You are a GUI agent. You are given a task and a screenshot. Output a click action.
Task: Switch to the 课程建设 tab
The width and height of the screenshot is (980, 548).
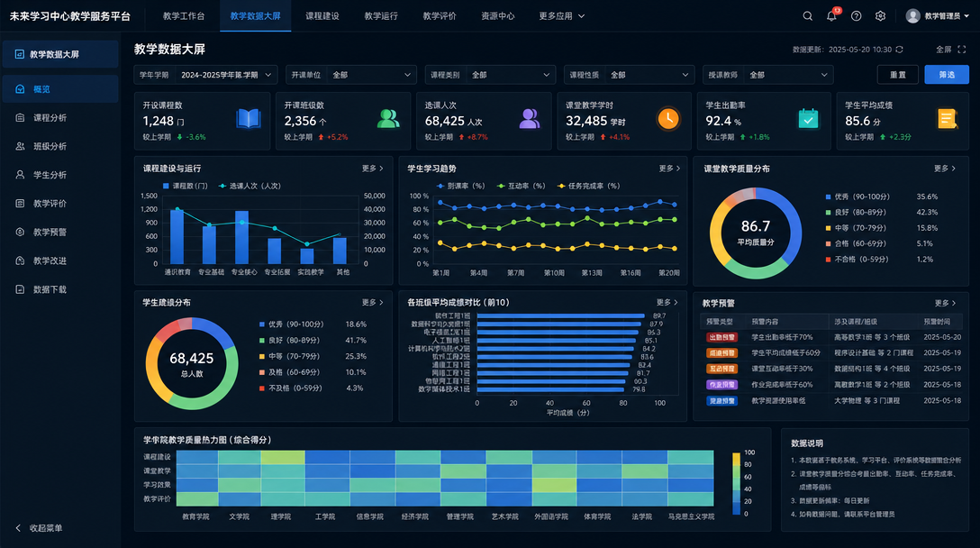(x=322, y=16)
